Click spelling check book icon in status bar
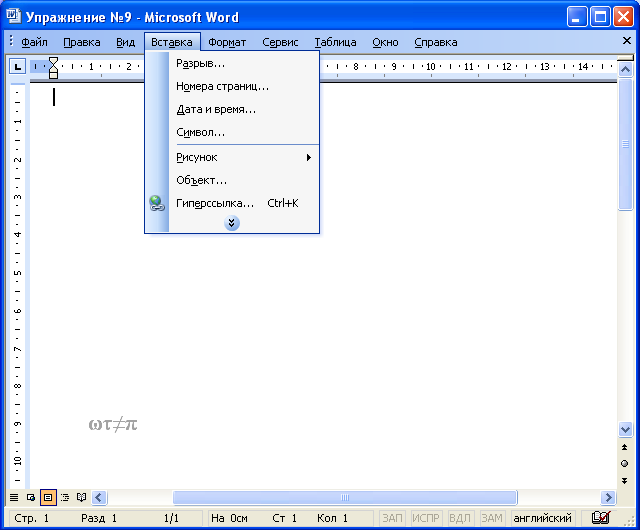 601,518
